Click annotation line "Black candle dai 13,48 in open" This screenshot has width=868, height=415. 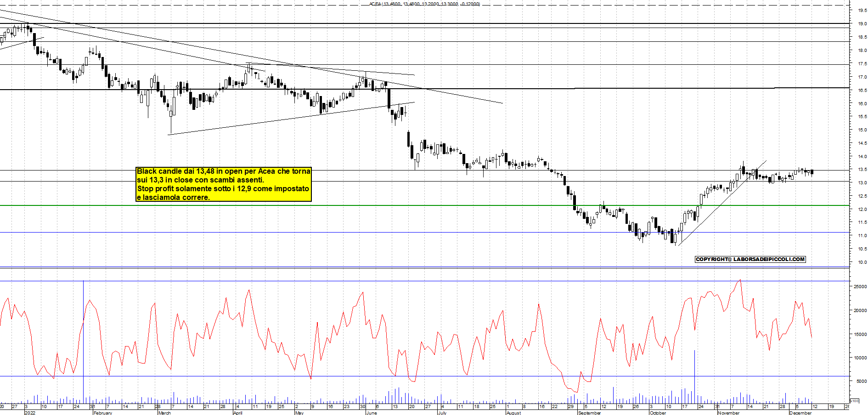coord(190,171)
